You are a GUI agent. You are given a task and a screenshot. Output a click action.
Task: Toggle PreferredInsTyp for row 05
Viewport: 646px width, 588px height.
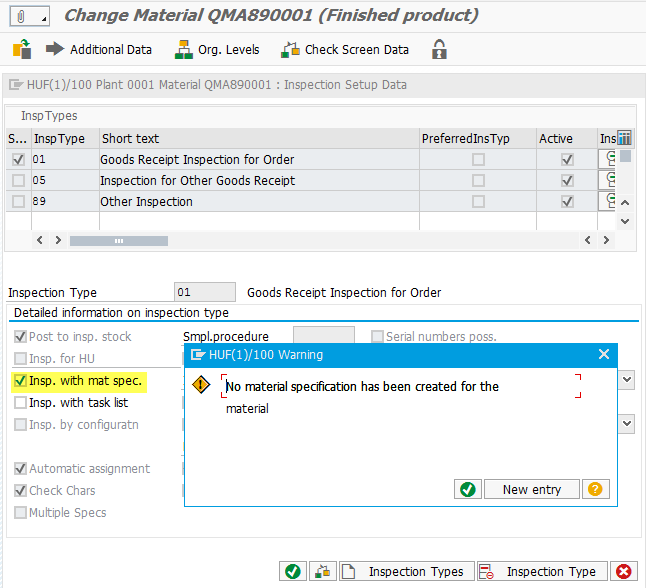click(x=478, y=180)
